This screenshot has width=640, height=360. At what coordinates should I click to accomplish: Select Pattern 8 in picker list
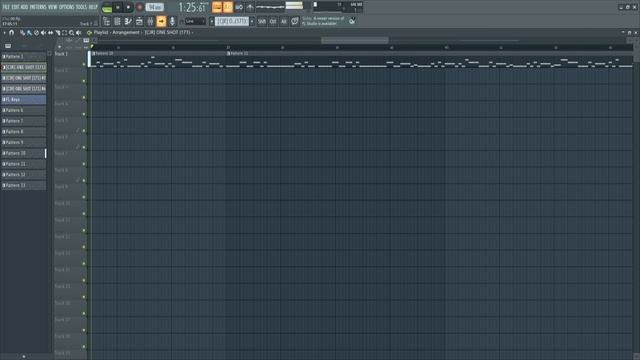[x=24, y=131]
